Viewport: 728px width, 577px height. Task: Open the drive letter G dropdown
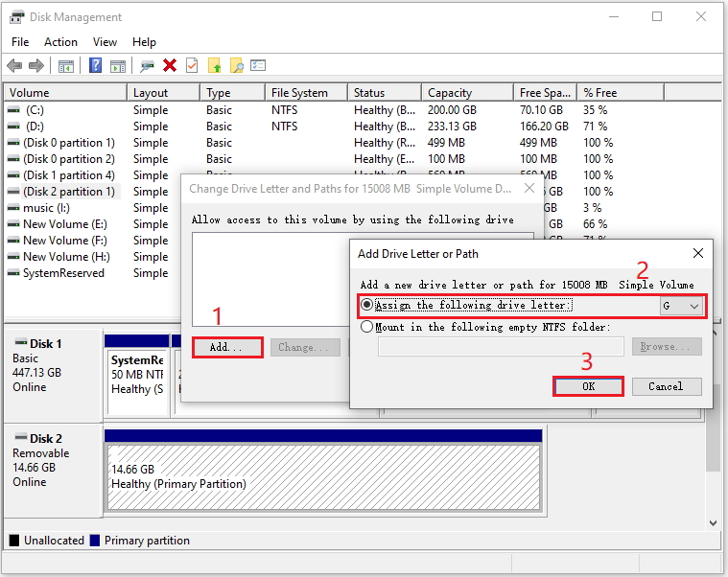click(x=681, y=306)
